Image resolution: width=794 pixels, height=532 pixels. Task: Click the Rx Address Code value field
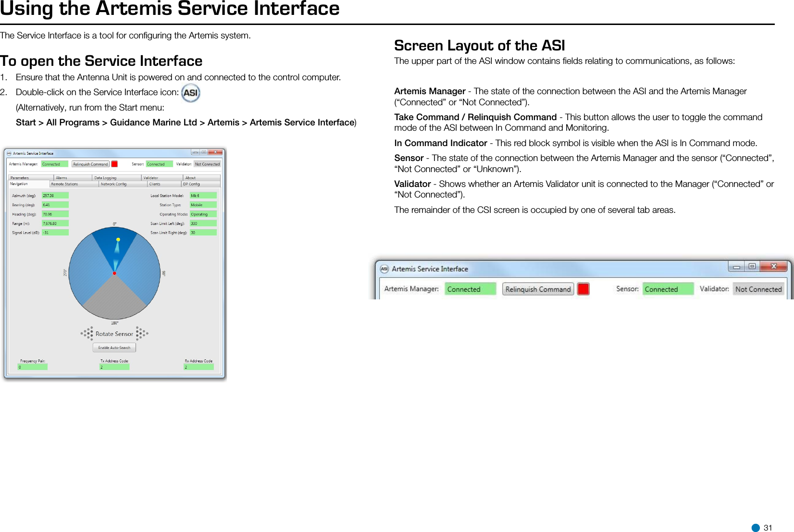click(199, 367)
